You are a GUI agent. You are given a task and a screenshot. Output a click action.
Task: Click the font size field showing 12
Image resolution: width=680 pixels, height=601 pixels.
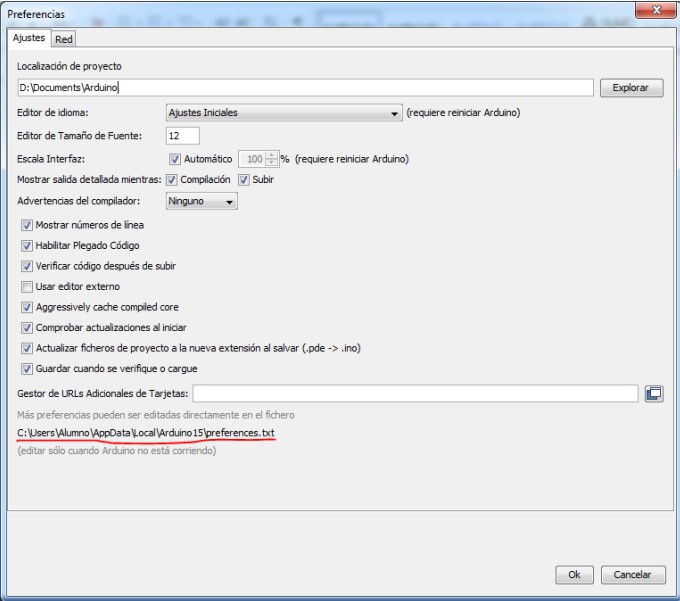(183, 136)
